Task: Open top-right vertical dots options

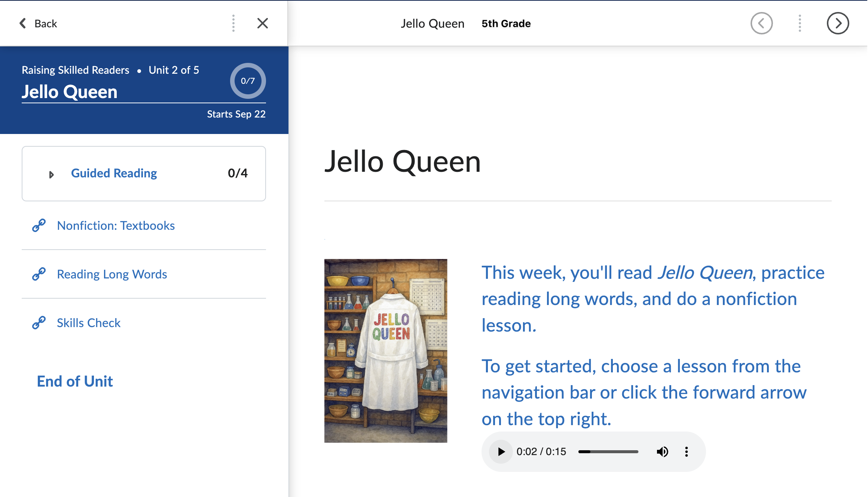Action: 800,23
